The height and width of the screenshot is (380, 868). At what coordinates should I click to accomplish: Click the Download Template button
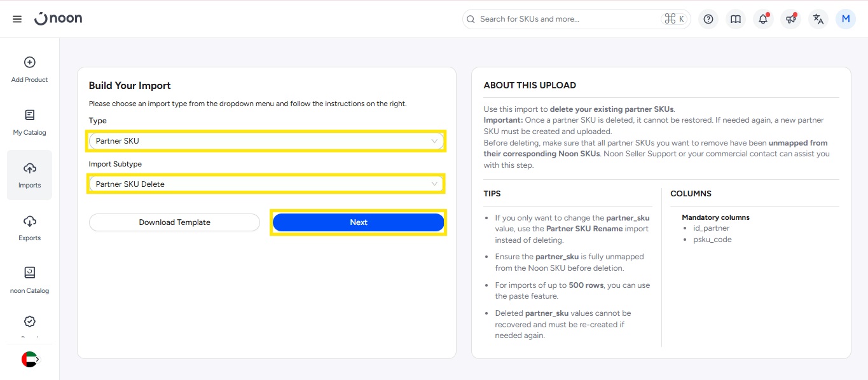coord(174,222)
